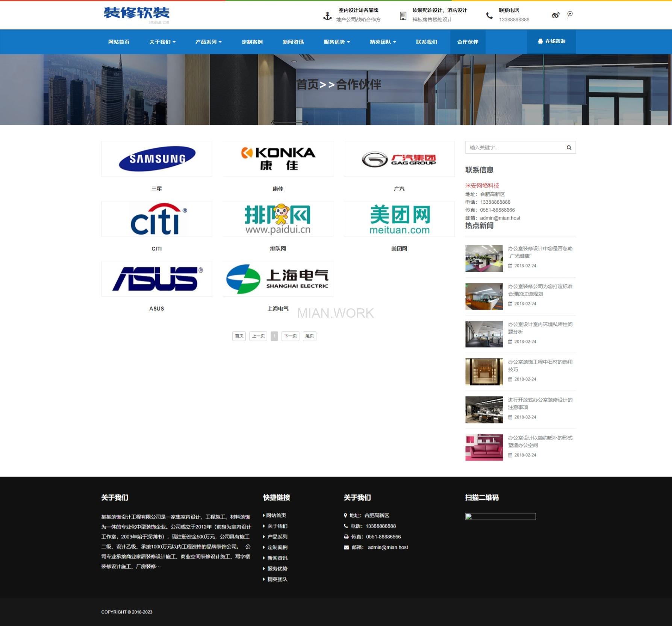Image resolution: width=672 pixels, height=626 pixels.
Task: Click the Tencent QQ icon in header
Action: (570, 15)
